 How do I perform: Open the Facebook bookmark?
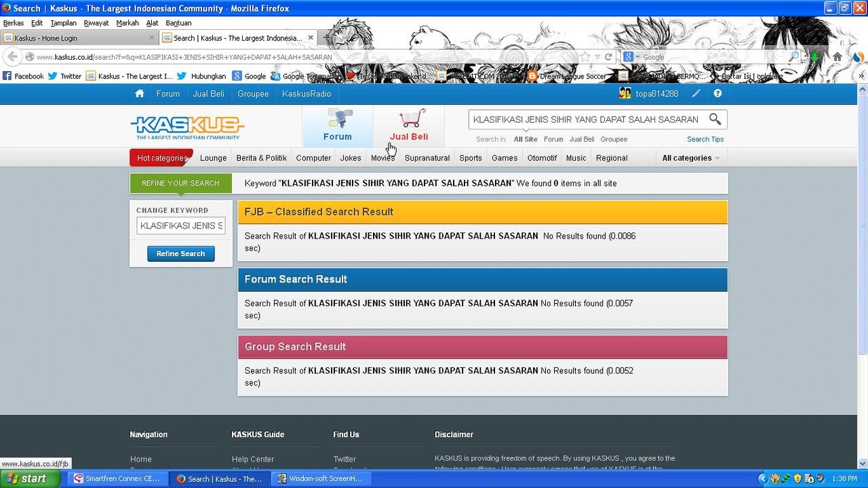pos(23,76)
